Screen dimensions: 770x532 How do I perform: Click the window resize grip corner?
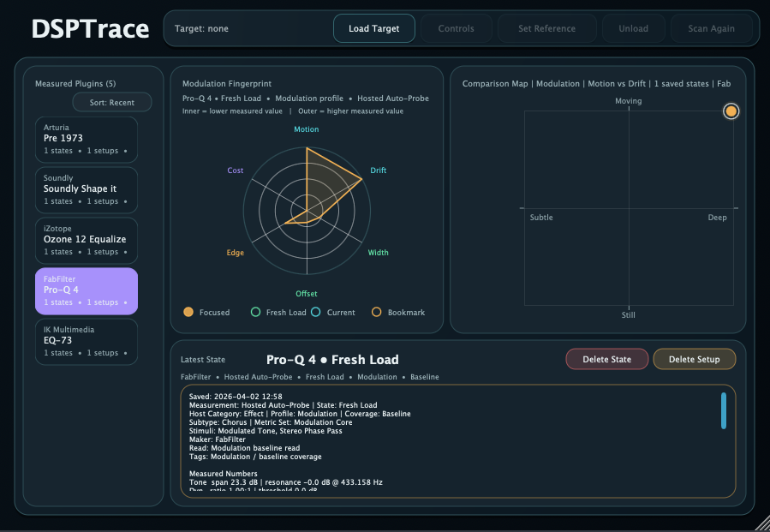(x=761, y=523)
